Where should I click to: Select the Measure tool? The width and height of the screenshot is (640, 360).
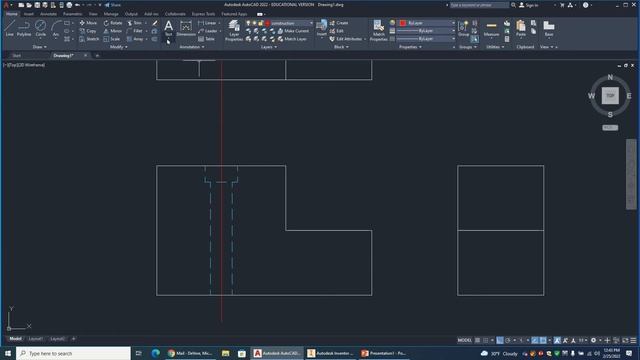point(491,29)
